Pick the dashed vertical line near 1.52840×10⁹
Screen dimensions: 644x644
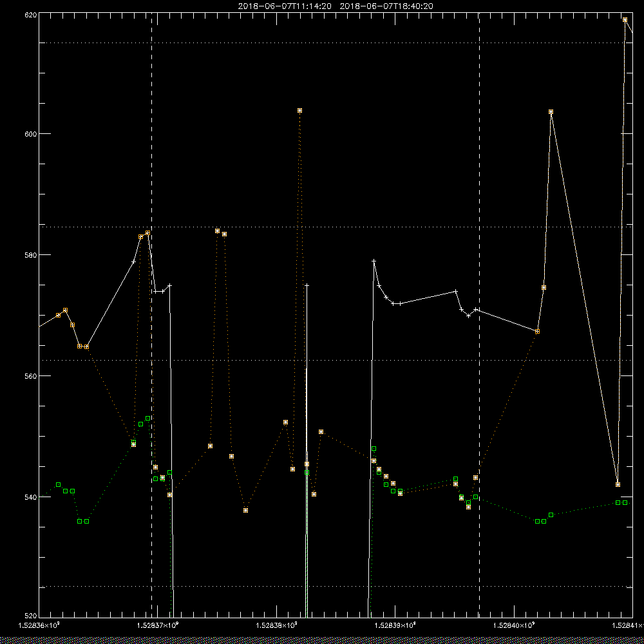coord(479,314)
